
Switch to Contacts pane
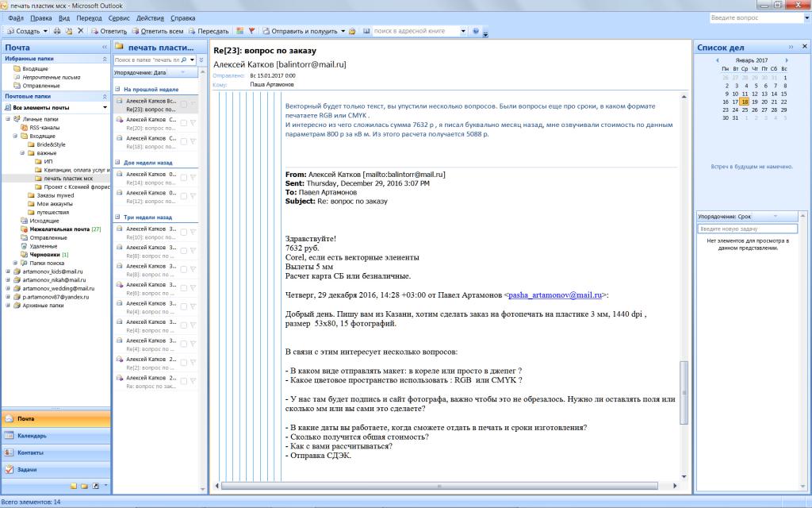[56, 452]
